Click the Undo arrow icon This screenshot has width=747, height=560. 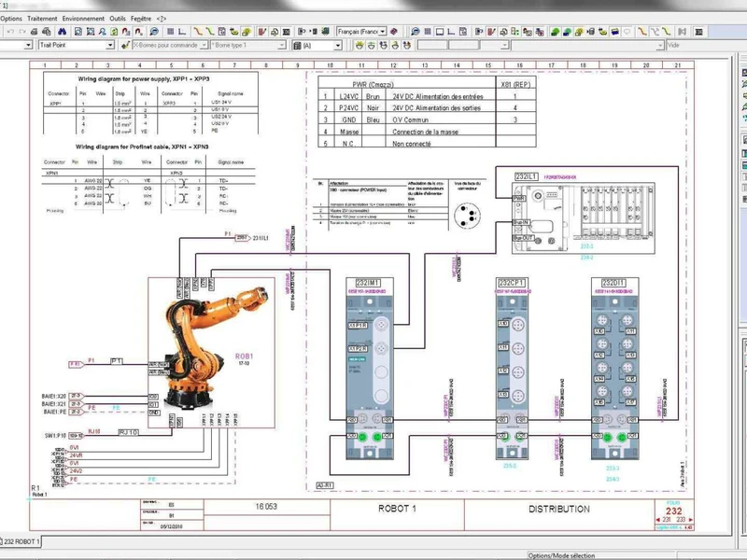click(x=10, y=32)
